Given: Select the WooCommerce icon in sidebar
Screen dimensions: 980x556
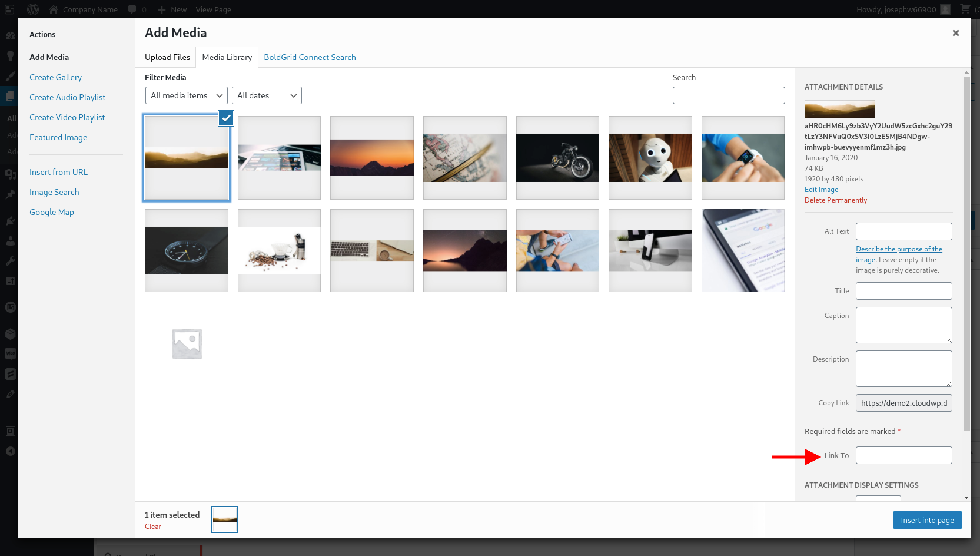Looking at the screenshot, I should click(x=10, y=353).
